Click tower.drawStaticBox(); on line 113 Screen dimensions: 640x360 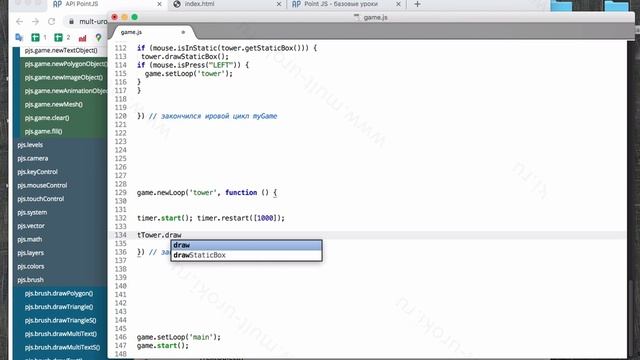pyautogui.click(x=185, y=56)
